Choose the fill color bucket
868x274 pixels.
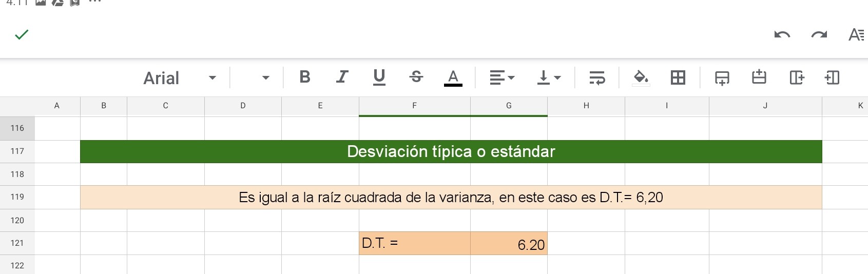(641, 77)
